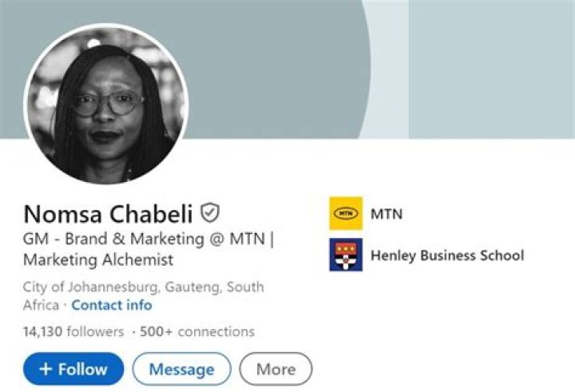Viewport: 575px width, 392px height.
Task: Open the Contact info link
Action: (112, 305)
